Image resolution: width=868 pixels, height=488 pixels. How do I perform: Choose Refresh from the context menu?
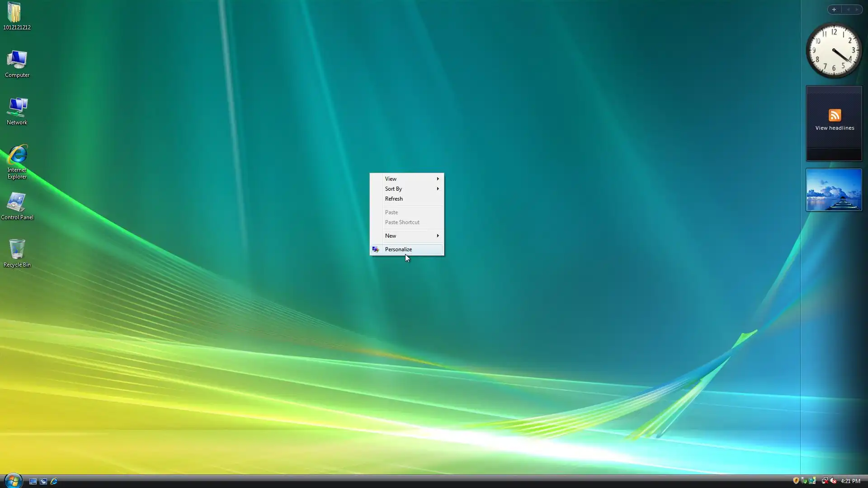pos(394,199)
